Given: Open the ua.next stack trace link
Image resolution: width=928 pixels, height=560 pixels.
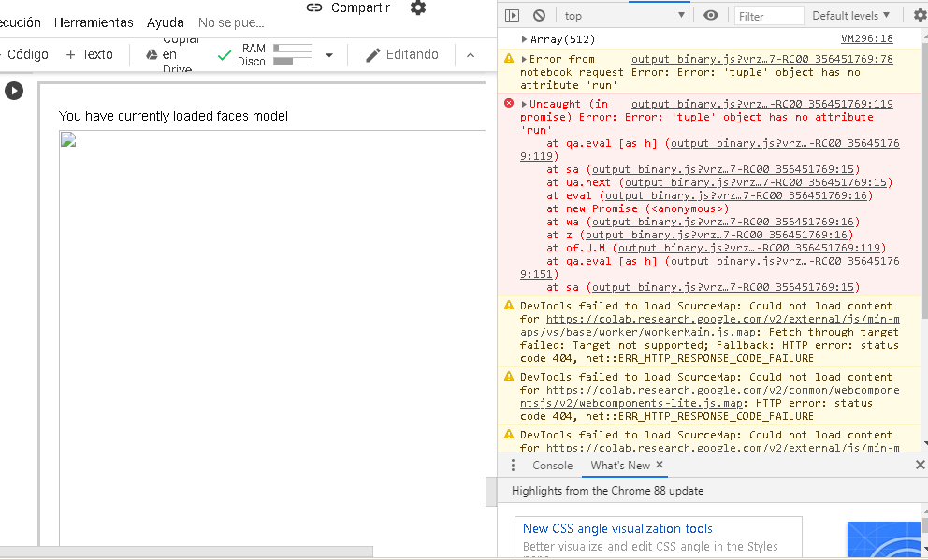Looking at the screenshot, I should pyautogui.click(x=756, y=182).
